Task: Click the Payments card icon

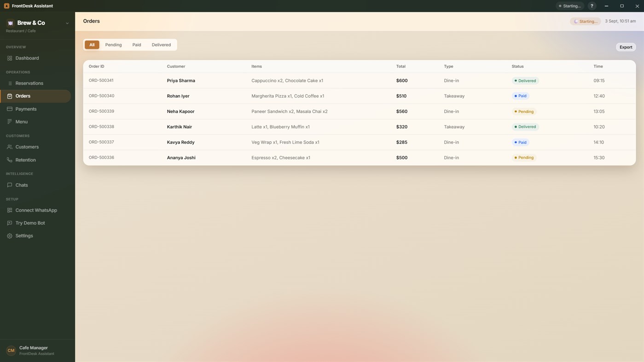Action: click(10, 109)
